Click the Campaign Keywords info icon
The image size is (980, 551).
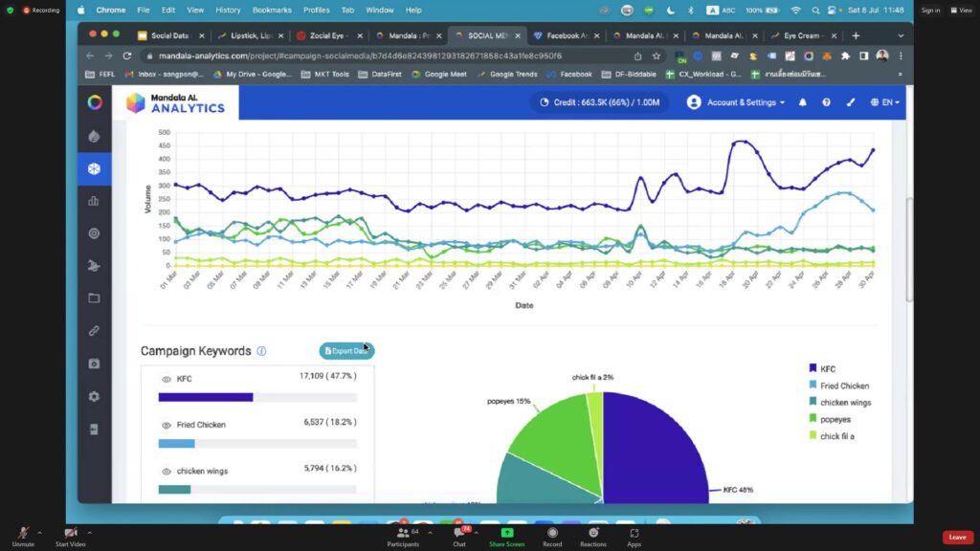click(x=261, y=351)
